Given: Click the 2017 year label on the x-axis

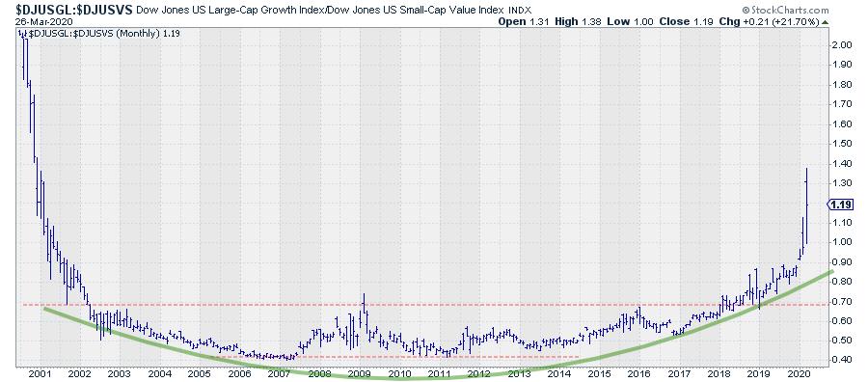Looking at the screenshot, I should coord(679,373).
